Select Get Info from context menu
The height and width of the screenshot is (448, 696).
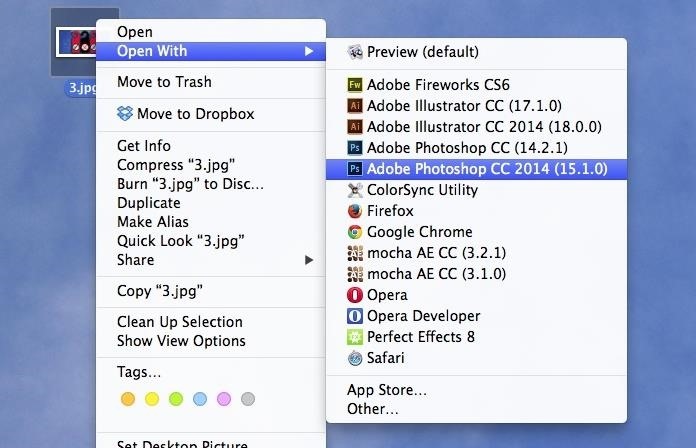[211, 146]
